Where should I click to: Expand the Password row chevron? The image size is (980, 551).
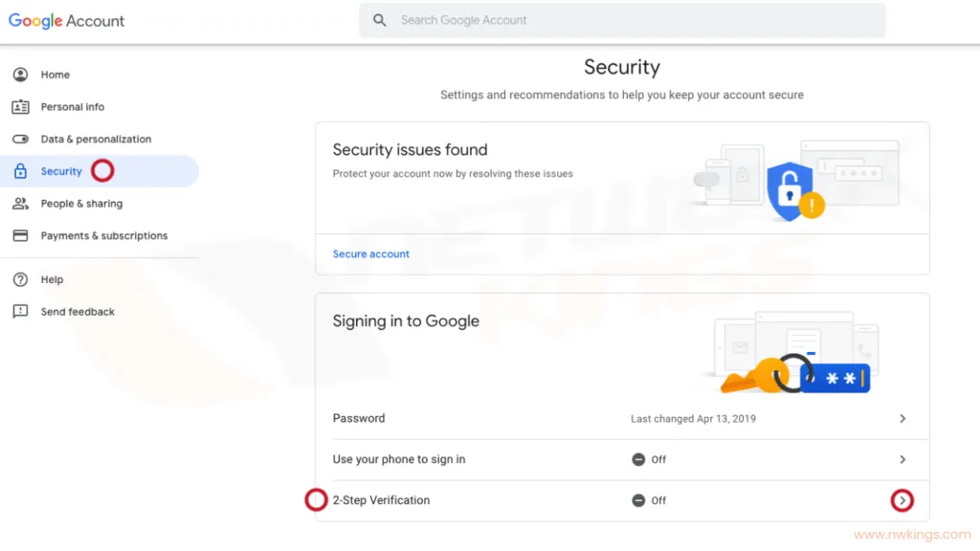tap(902, 419)
